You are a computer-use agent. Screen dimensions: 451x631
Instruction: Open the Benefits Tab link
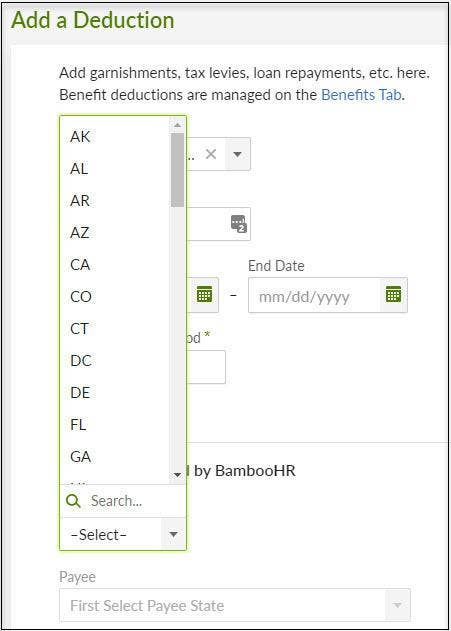tap(362, 95)
